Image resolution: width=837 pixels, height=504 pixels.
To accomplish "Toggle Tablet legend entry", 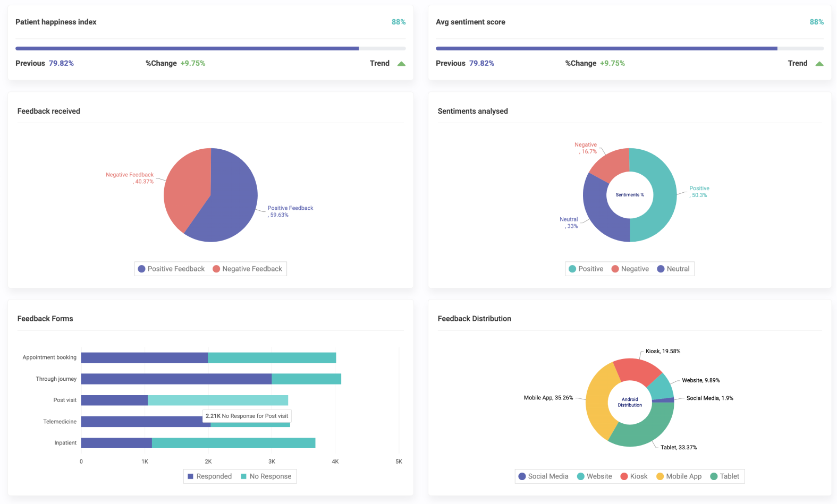I will pyautogui.click(x=724, y=476).
